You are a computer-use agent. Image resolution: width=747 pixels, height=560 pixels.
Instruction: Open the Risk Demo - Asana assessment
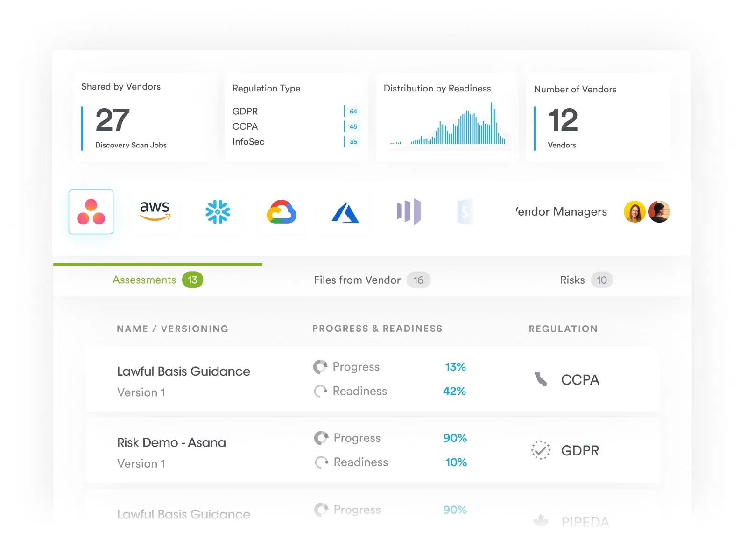[171, 442]
